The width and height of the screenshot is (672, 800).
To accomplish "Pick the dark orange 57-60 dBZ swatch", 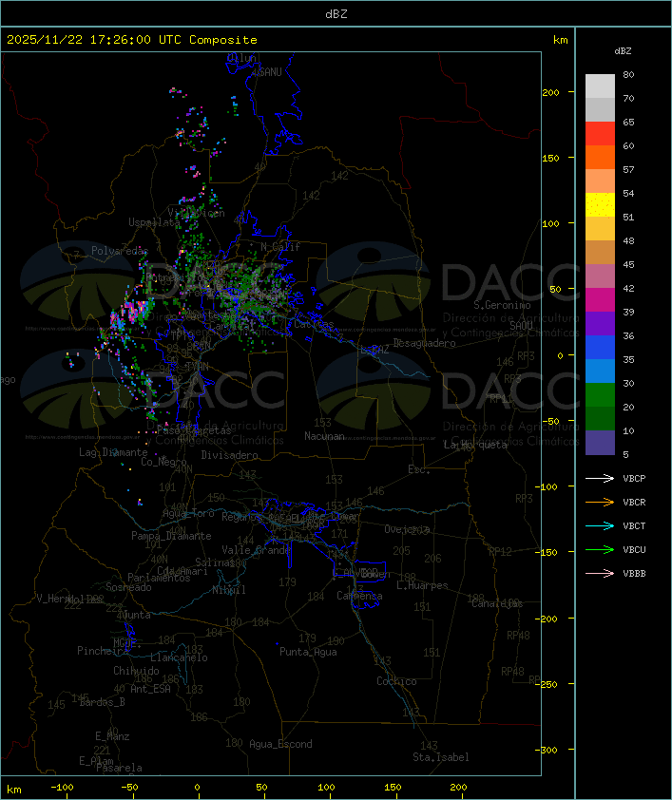I will [600, 157].
